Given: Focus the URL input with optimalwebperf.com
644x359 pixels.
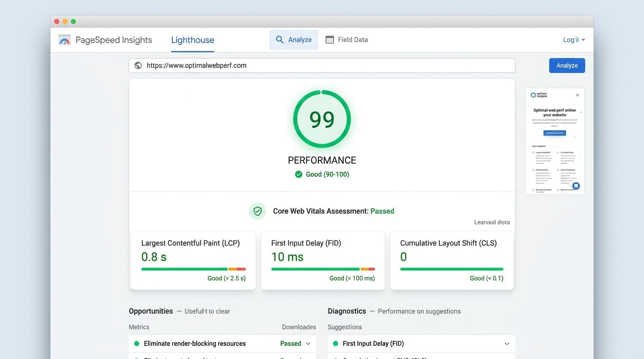Looking at the screenshot, I should pos(322,65).
